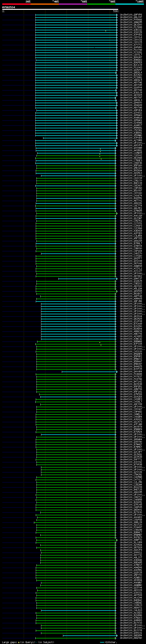Image resolution: width=146 pixels, height=644 pixels.
Task: Select the UniRef100_C8YYL6 label
Action: point(131,37)
